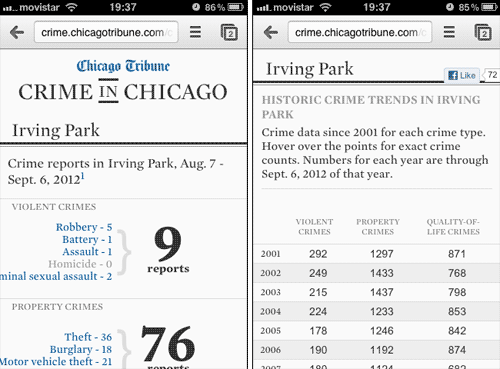Open the browser menu icon in right phone

point(449,32)
